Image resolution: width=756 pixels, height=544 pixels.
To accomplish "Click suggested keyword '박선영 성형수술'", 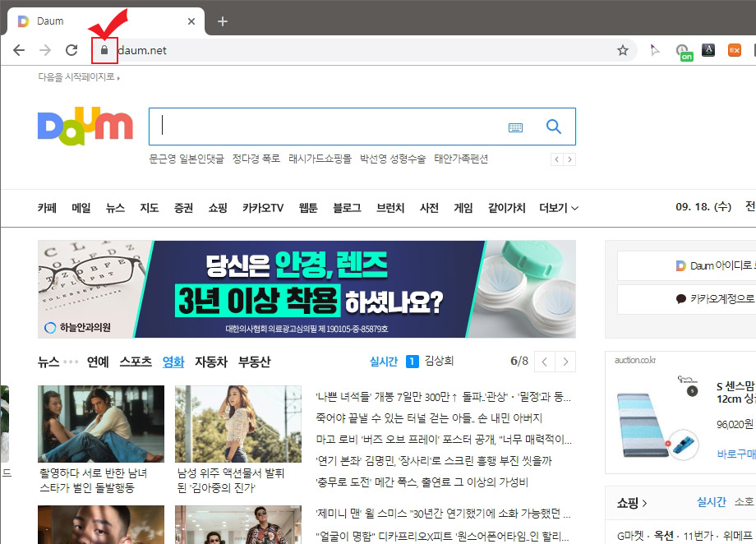I will (x=393, y=159).
